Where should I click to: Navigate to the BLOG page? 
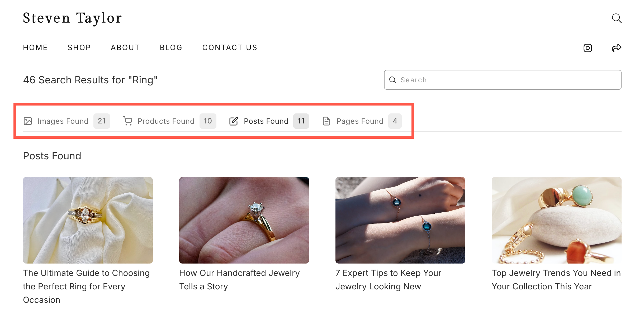(x=171, y=47)
